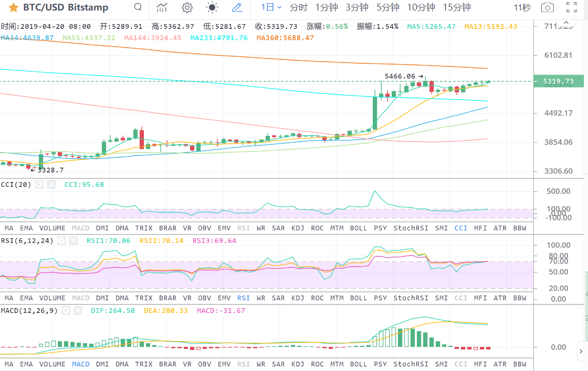Image resolution: width=588 pixels, height=371 pixels.
Task: Take a chart snapshot with the camera icon
Action: pos(548,7)
